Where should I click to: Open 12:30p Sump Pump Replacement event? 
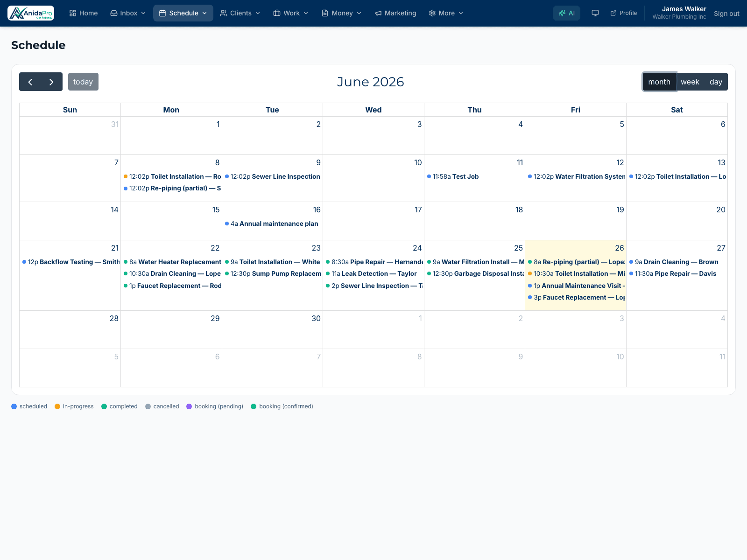pyautogui.click(x=272, y=273)
